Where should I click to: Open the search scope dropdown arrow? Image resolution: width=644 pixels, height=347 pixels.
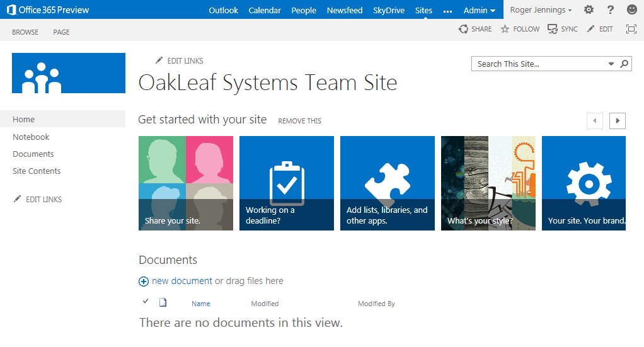611,64
